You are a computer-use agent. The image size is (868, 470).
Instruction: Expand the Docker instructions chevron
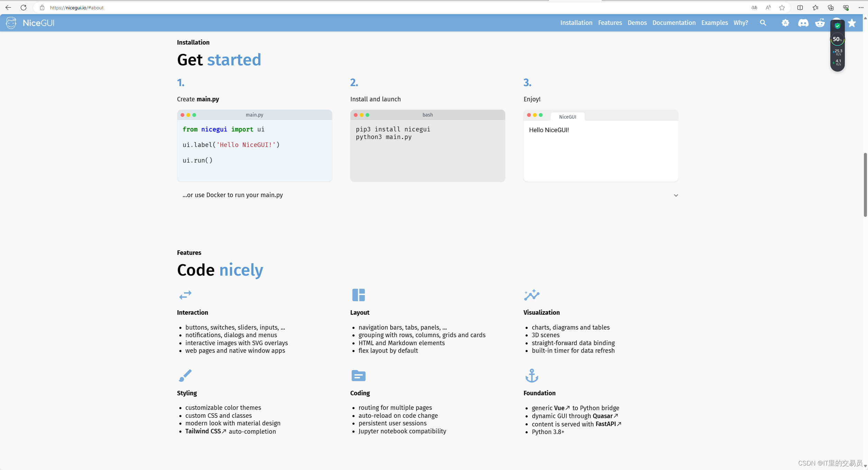point(676,195)
